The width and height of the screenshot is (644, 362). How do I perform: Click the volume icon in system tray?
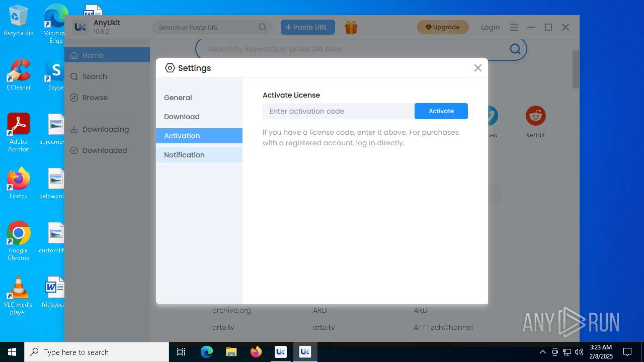click(x=579, y=352)
